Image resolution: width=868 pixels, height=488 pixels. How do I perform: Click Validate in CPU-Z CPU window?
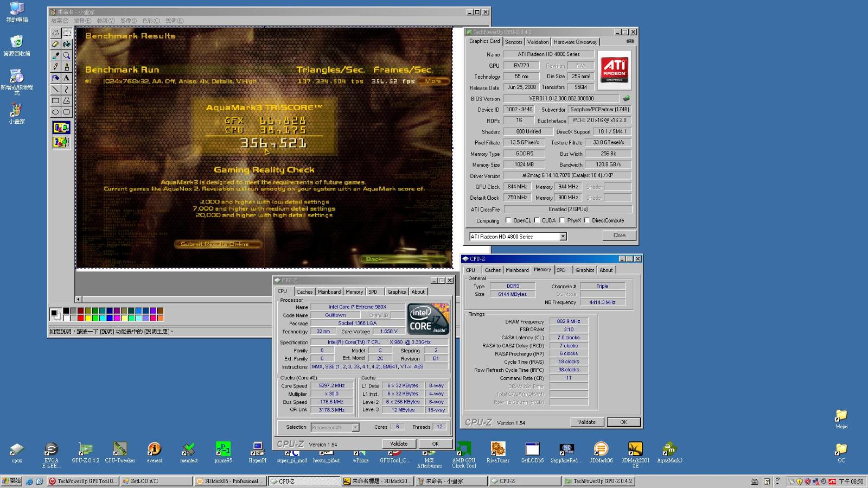point(399,443)
